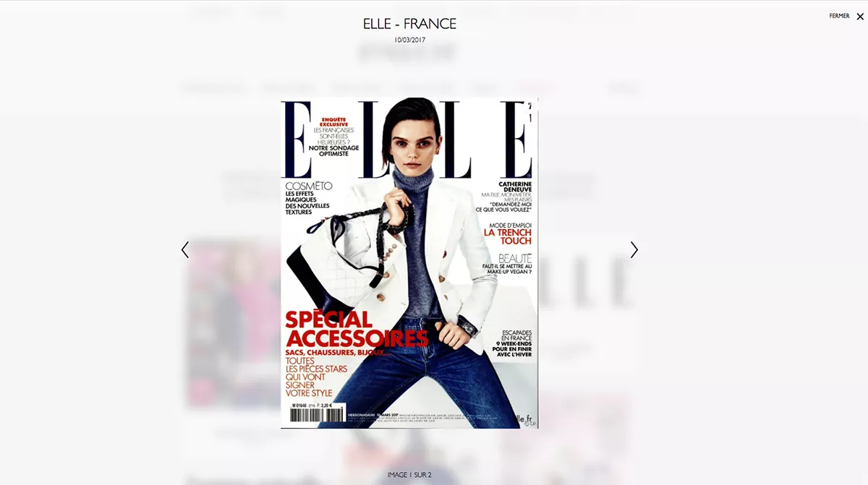This screenshot has height=485, width=868.
Task: Click the ENQUÊTE EXCLUSIVE red text
Action: click(x=333, y=121)
